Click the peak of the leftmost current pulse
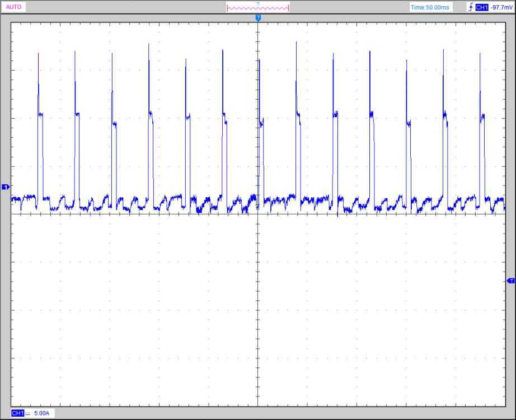The image size is (516, 420). [x=38, y=54]
